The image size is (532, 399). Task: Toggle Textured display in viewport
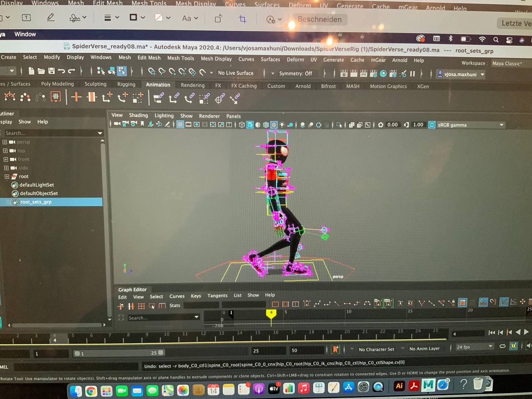tap(274, 125)
